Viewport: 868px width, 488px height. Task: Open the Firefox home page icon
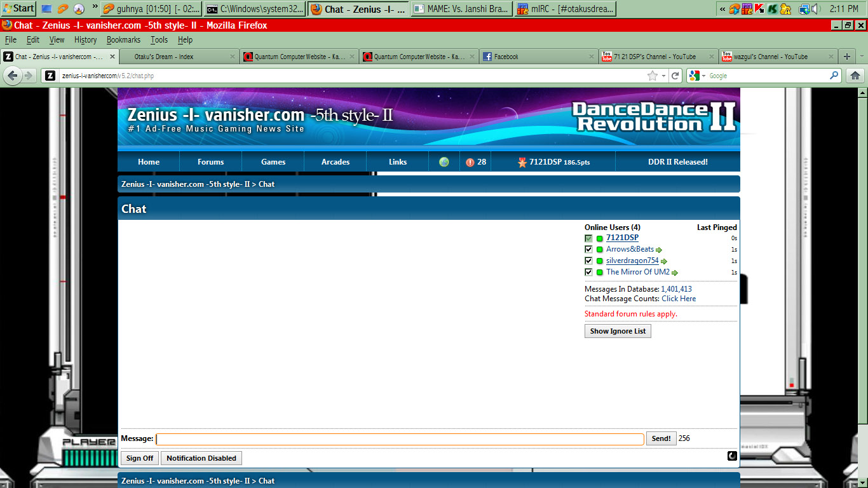tap(855, 76)
